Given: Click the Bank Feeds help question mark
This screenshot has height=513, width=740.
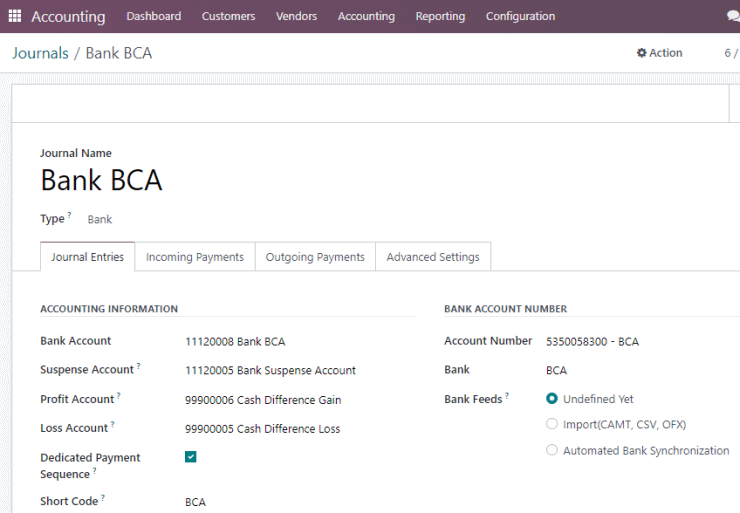Looking at the screenshot, I should click(507, 395).
